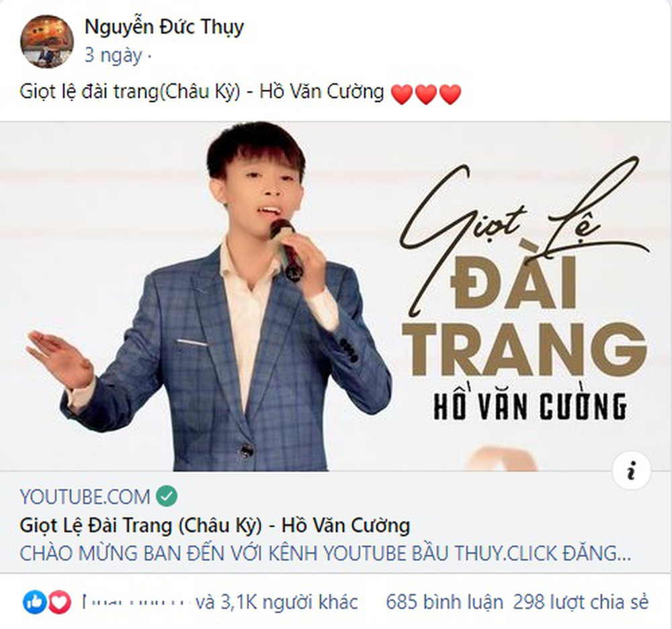The image size is (672, 629).
Task: Click the green verified checkmark badge
Action: coord(167,496)
